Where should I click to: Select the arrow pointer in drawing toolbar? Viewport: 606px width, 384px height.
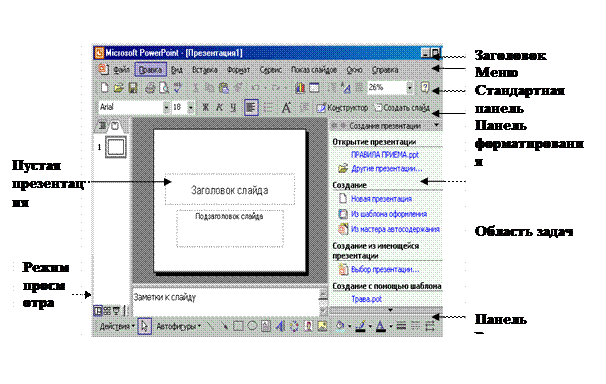tap(145, 326)
